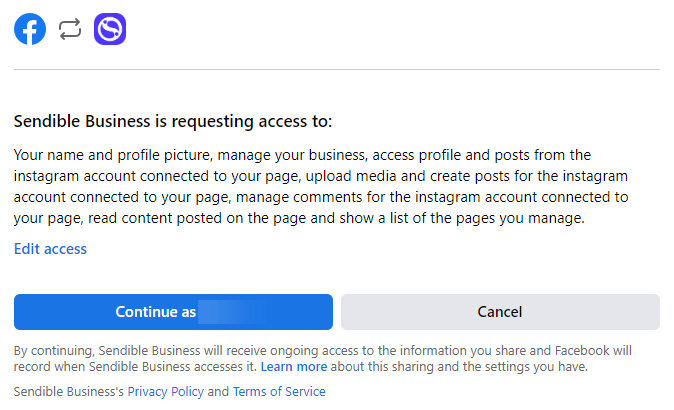Click the heading 'Sendible Business is requesting access to:'
The width and height of the screenshot is (674, 410).
pos(173,121)
